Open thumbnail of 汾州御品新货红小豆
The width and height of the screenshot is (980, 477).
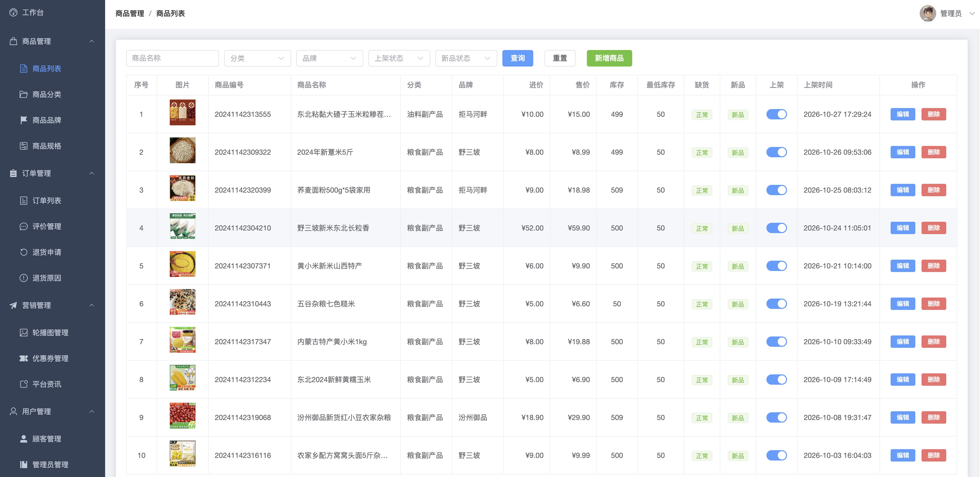point(182,416)
